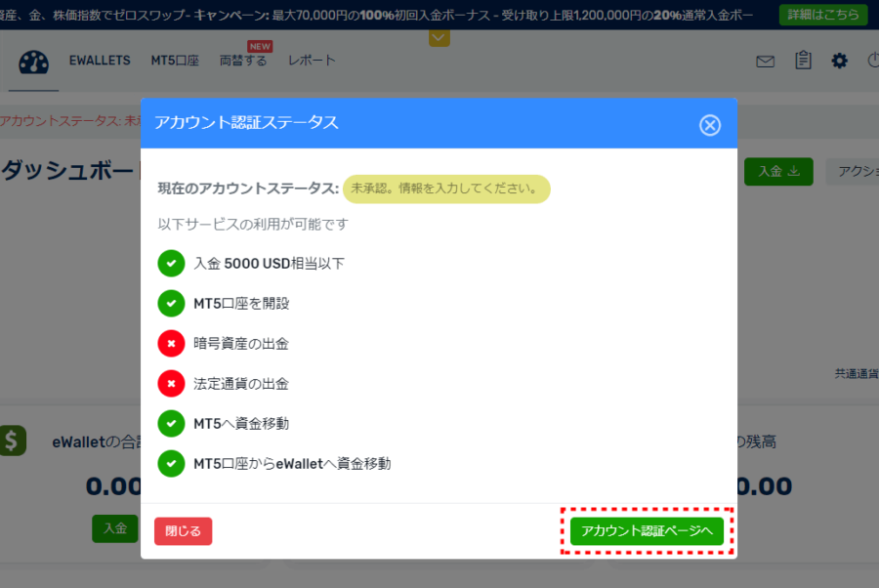Viewport: 879px width, 588px height.
Task: Open the MT5口座 menu
Action: [x=175, y=61]
